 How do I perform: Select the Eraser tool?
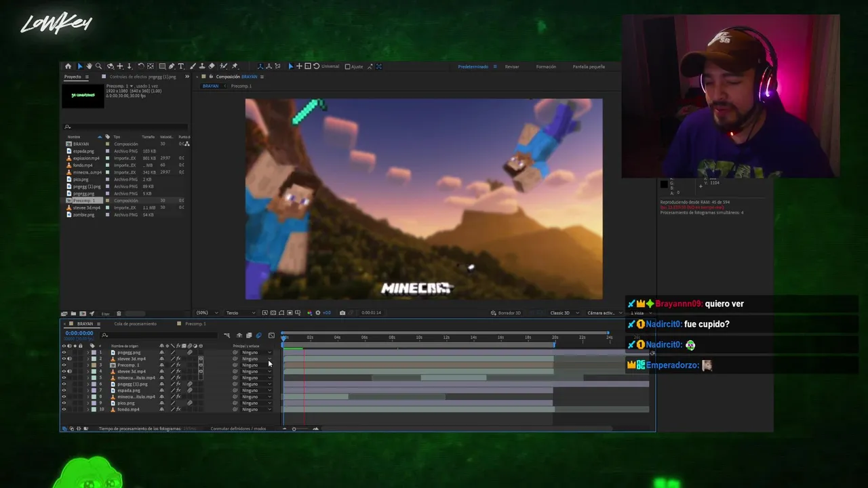click(x=212, y=66)
